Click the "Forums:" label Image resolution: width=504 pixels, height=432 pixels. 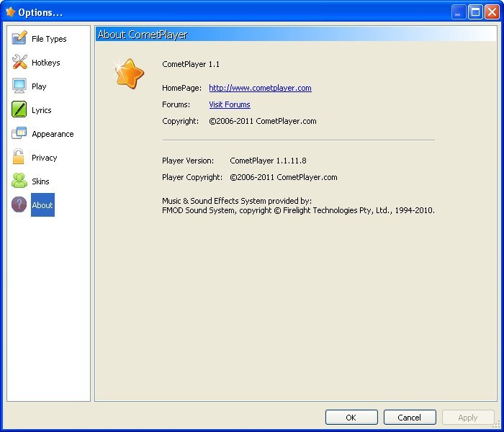pos(176,104)
